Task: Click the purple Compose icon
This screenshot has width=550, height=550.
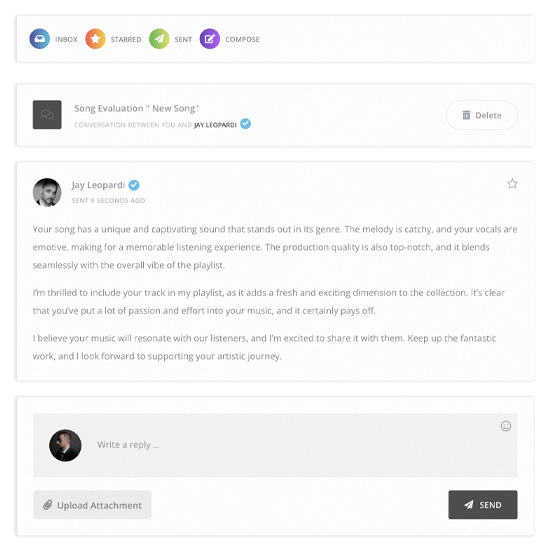Action: pos(210,39)
